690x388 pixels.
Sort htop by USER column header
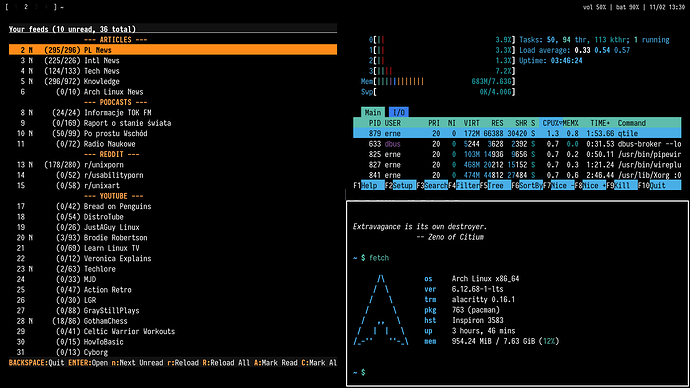pyautogui.click(x=393, y=123)
